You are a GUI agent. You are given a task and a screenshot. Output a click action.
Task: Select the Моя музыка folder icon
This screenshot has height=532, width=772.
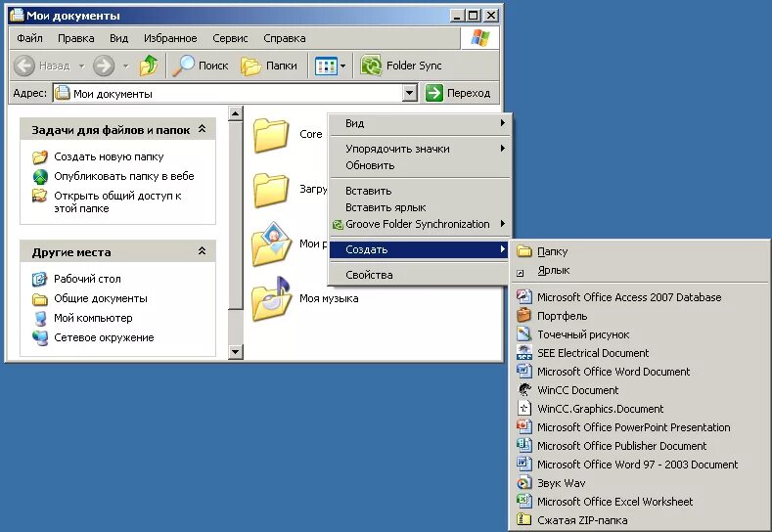click(x=271, y=298)
